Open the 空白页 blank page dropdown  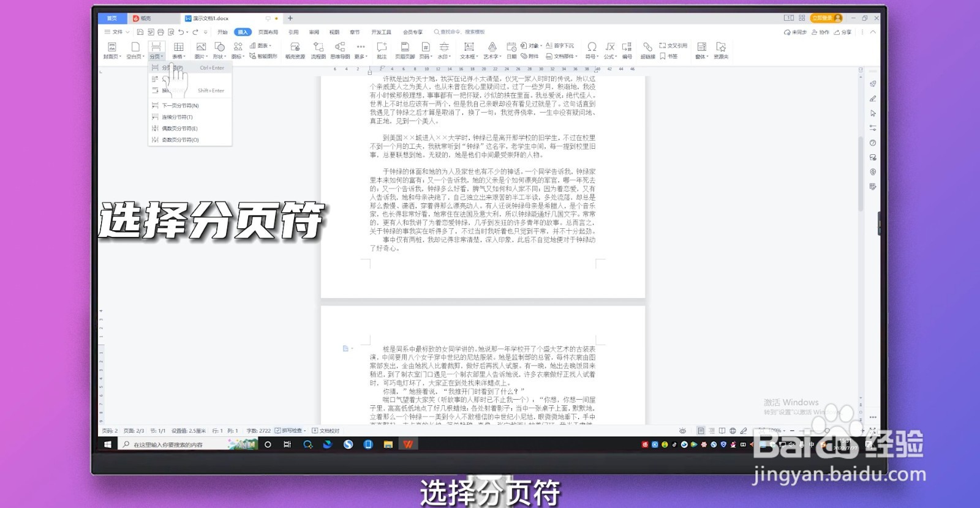tap(135, 50)
